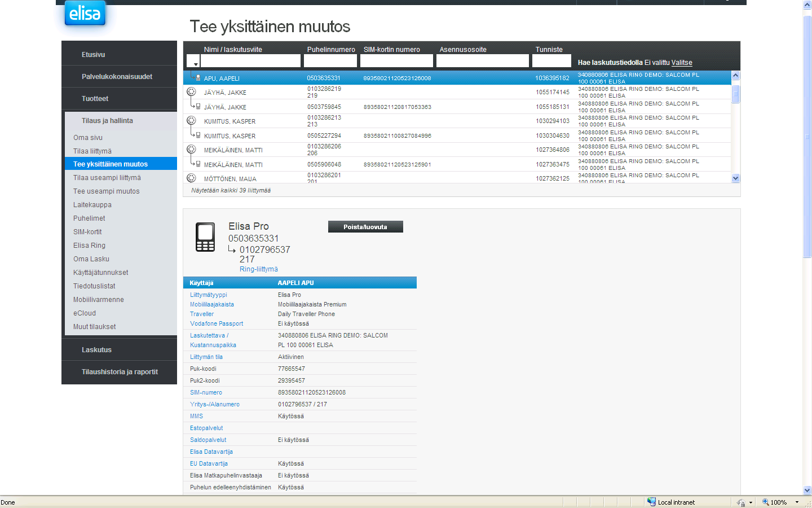Open the Liittymätyyppi detail link

[208, 295]
